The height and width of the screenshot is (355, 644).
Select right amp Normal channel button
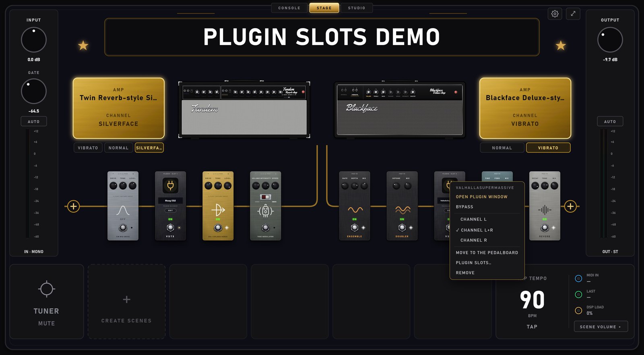point(502,148)
